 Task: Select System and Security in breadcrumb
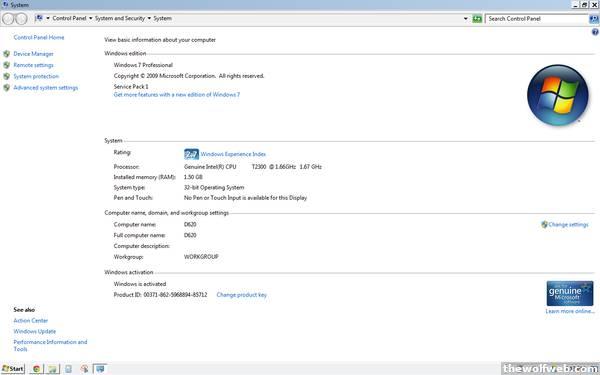pos(120,18)
